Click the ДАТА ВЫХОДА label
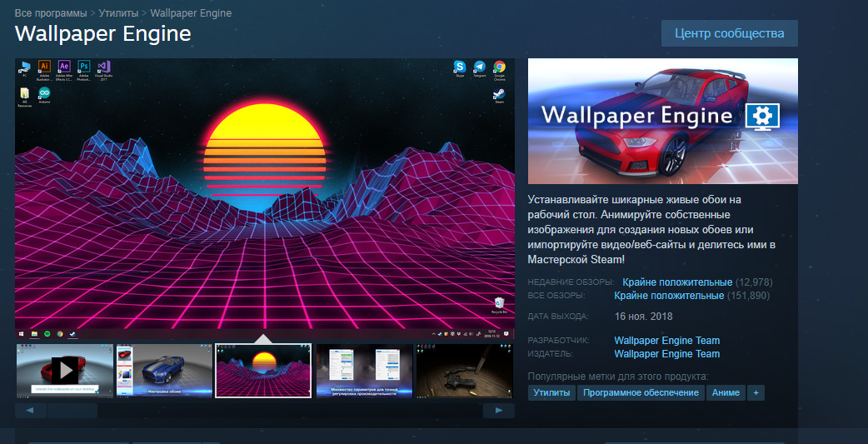Image resolution: width=868 pixels, height=444 pixels. (x=558, y=317)
